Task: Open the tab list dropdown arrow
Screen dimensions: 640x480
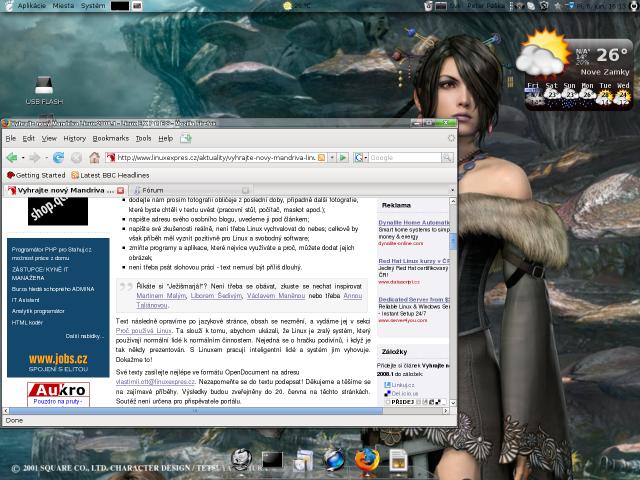Action: (452, 190)
